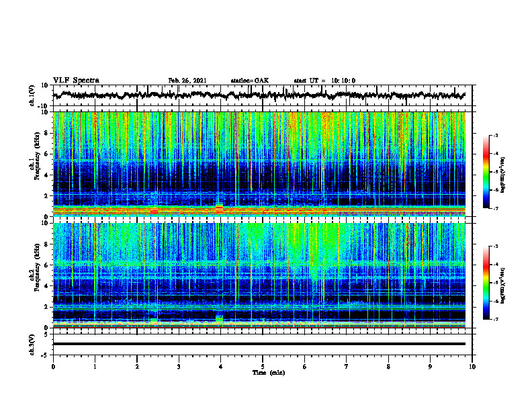The image size is (532, 411).
Task: Click tick label "3" on the Time axis
Action: tap(179, 367)
